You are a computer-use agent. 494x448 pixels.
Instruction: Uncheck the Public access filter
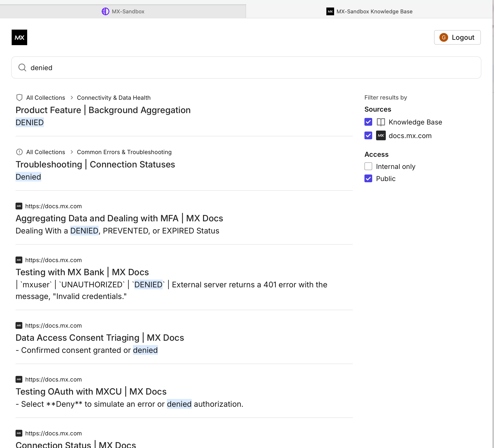pyautogui.click(x=368, y=178)
